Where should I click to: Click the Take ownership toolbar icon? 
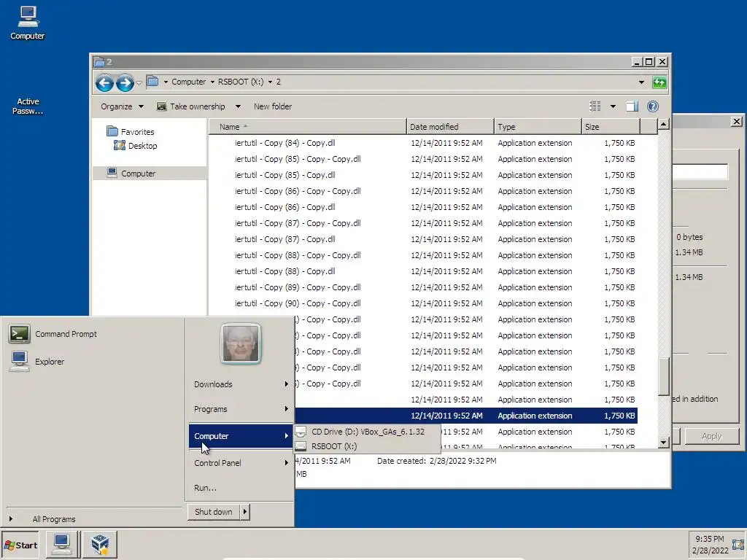click(161, 106)
